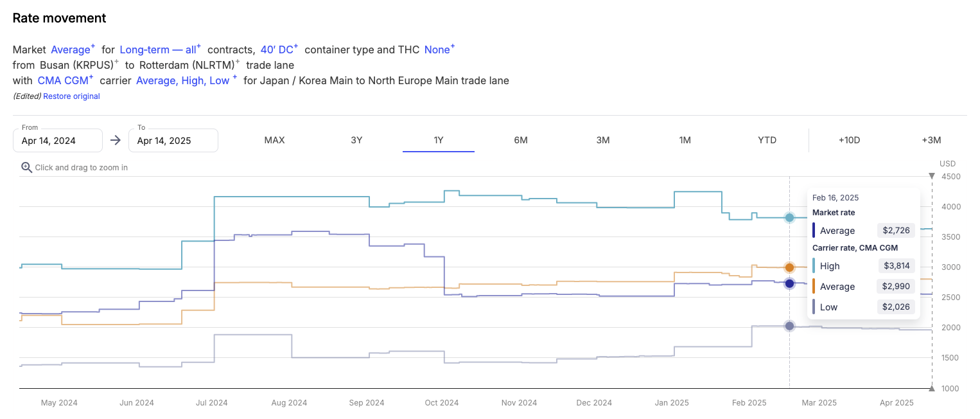Click the arrow between From and To dates

115,140
